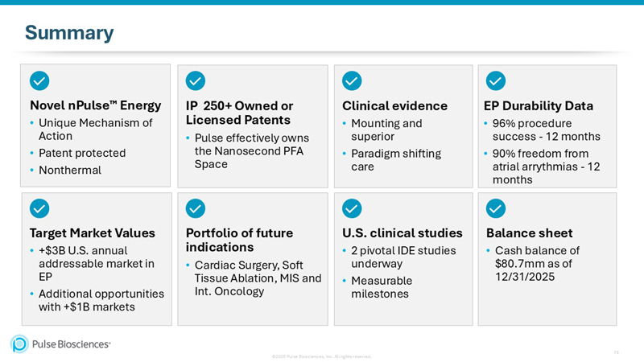Click the checkmark above U.S. clinical studies
644x362 pixels.
(x=352, y=208)
